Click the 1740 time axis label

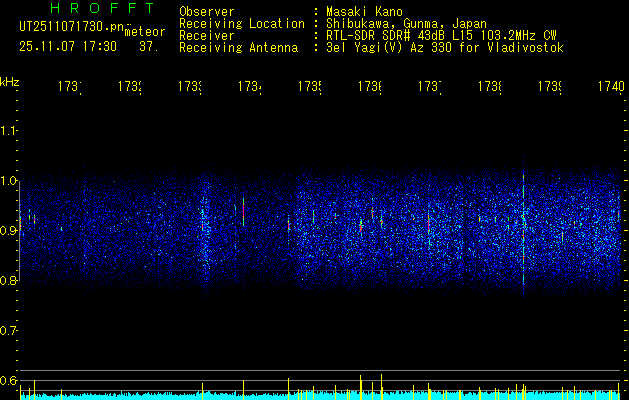click(x=611, y=86)
